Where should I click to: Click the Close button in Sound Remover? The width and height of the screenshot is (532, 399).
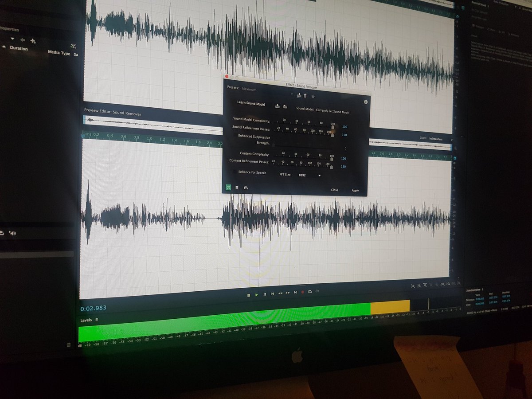click(x=334, y=190)
